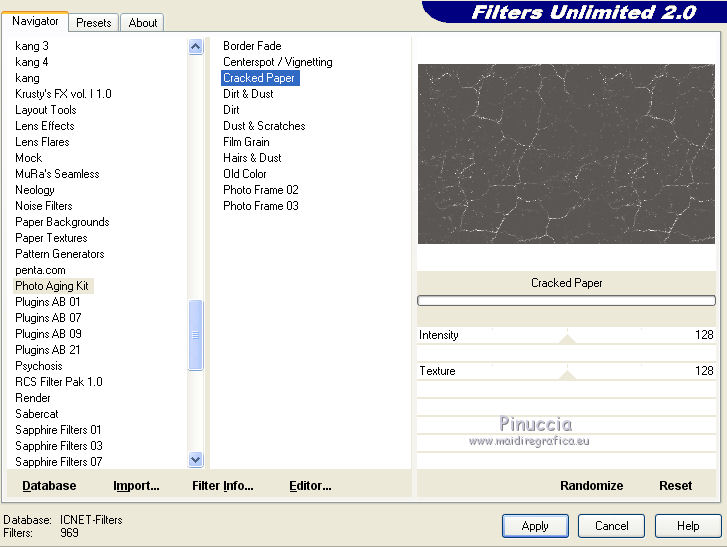Select the penta.com category
727x547 pixels.
(x=40, y=270)
